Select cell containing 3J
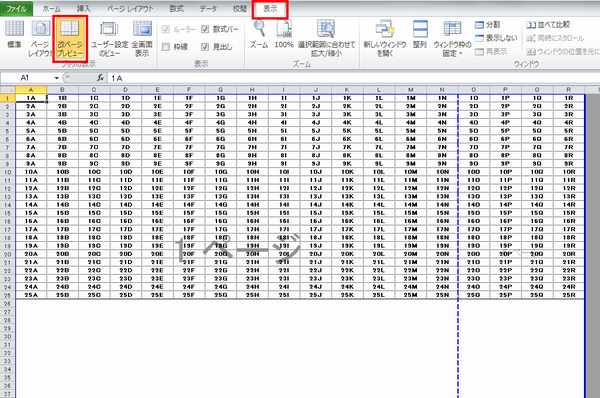The width and height of the screenshot is (600, 398). (x=316, y=114)
